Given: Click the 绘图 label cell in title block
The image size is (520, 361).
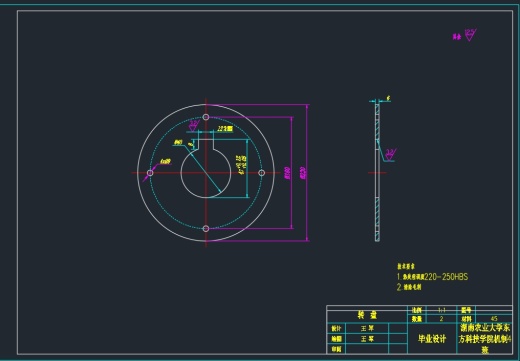Looking at the screenshot, I should click(x=337, y=339).
